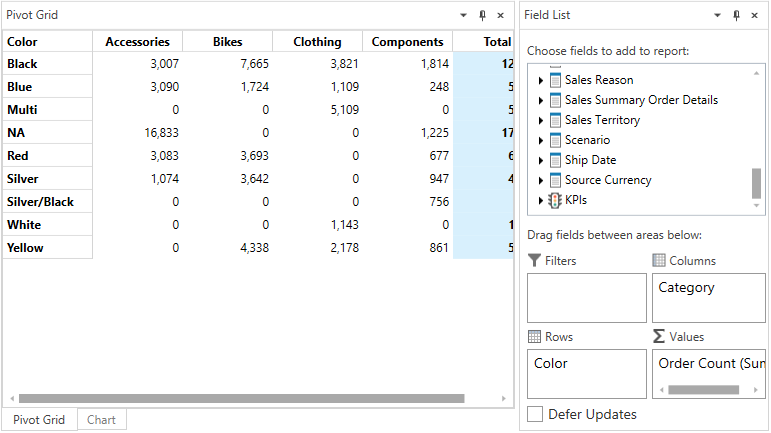
Task: Click the Components column header
Action: coord(408,42)
